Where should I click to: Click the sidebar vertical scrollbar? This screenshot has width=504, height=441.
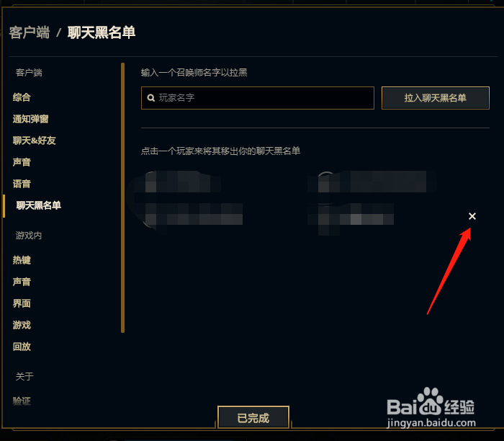coord(122,198)
